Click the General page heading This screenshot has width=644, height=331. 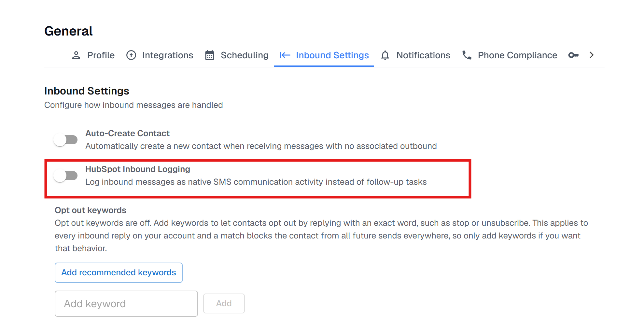68,31
